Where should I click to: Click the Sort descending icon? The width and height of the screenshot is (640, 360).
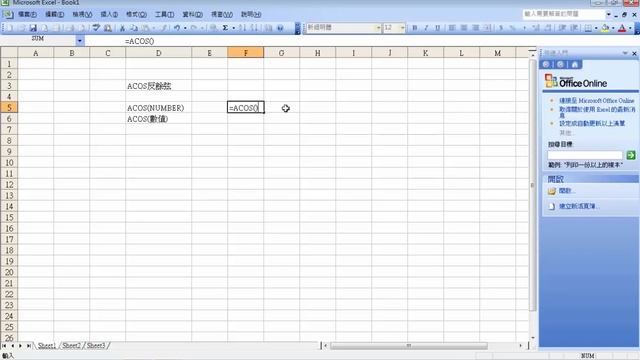254,28
